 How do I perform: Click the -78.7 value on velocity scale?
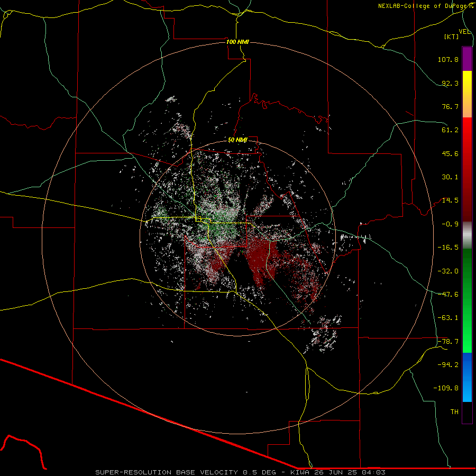click(x=448, y=342)
